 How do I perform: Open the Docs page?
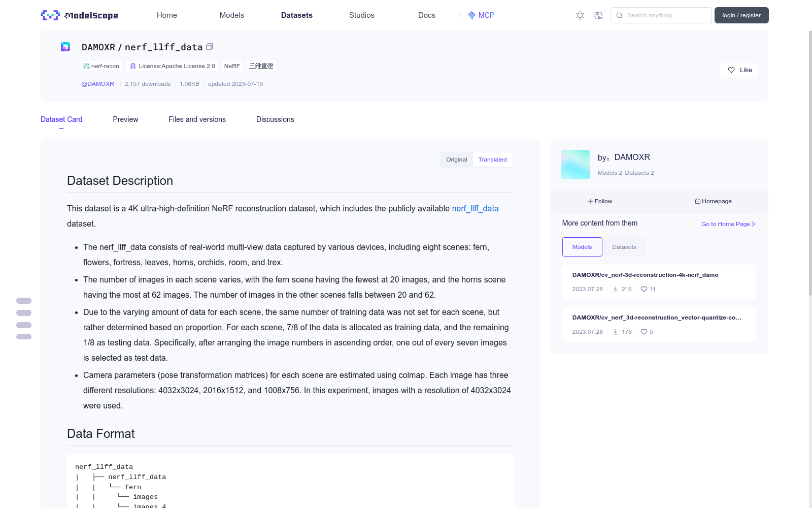point(427,15)
